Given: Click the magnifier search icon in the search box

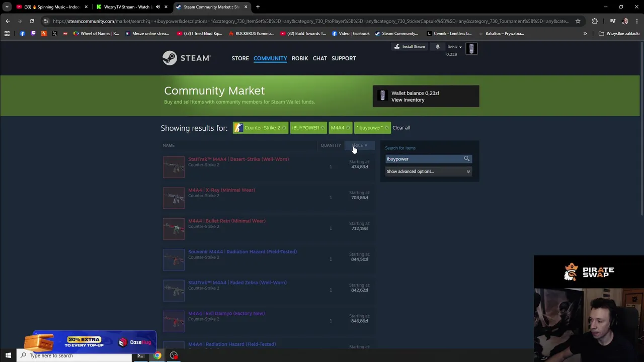Looking at the screenshot, I should pos(466,159).
